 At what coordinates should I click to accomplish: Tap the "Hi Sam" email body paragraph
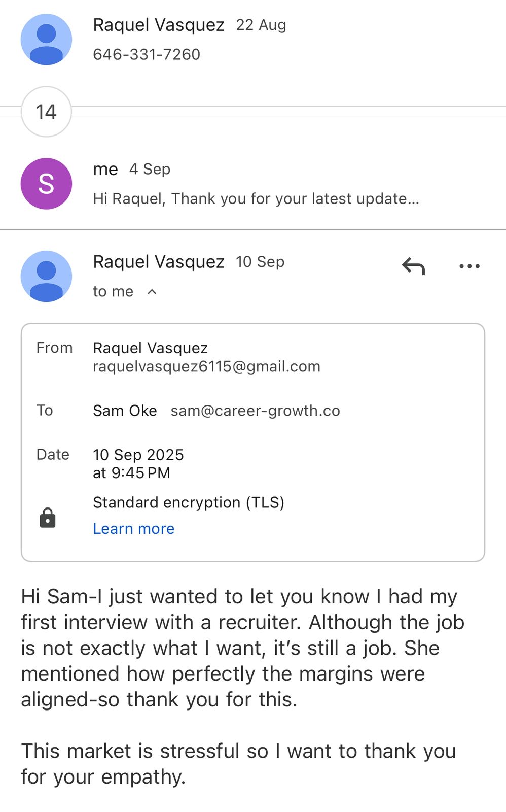(x=242, y=648)
